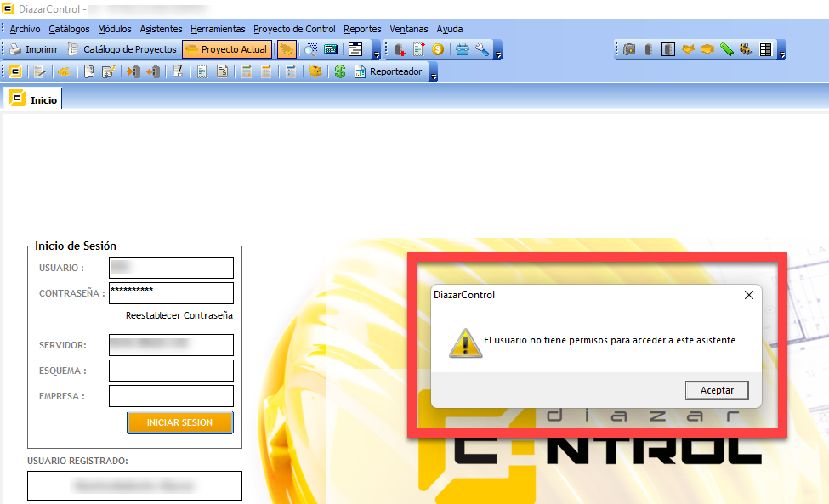Click the magnifying glass search icon

310,48
